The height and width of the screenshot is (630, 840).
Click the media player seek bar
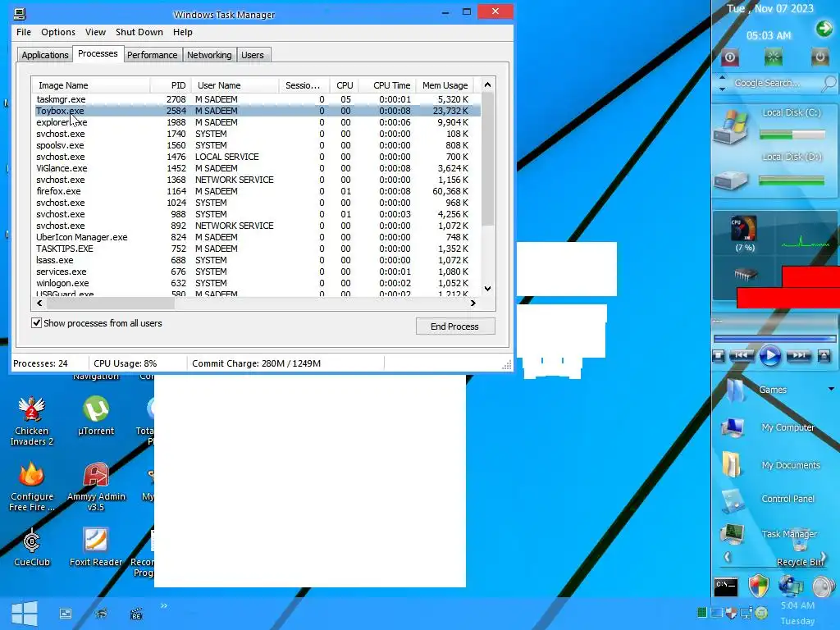[x=774, y=339]
